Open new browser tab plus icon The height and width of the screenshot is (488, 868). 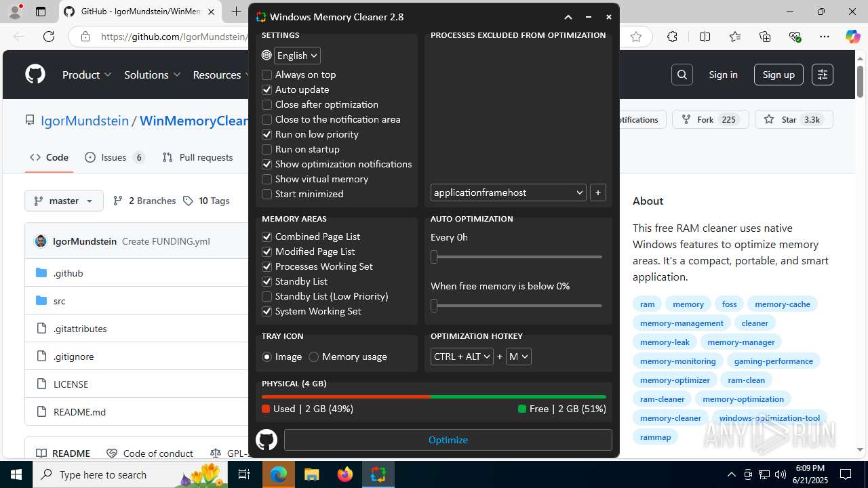[x=236, y=12]
